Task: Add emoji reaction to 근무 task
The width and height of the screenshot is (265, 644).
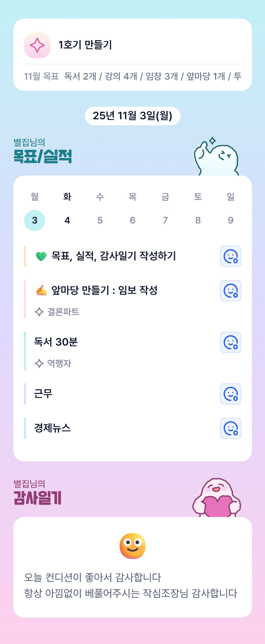Action: click(x=230, y=394)
